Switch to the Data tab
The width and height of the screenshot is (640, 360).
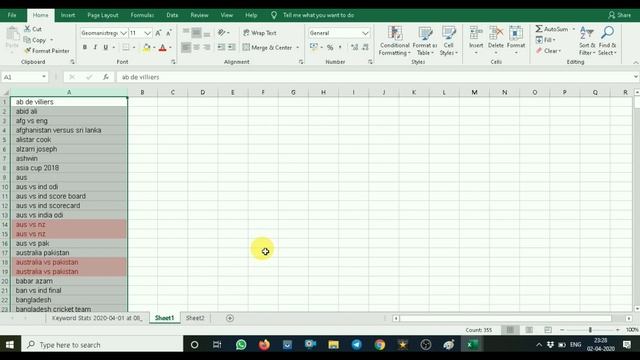(172, 15)
